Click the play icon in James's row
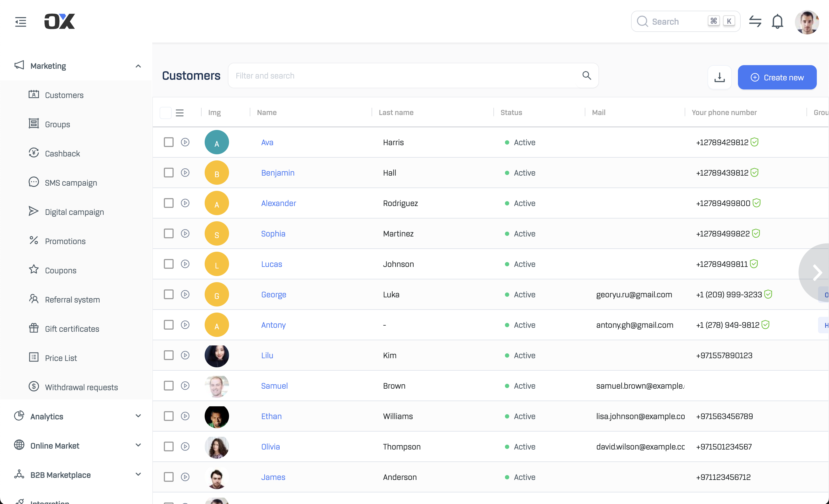829x504 pixels. 185,477
